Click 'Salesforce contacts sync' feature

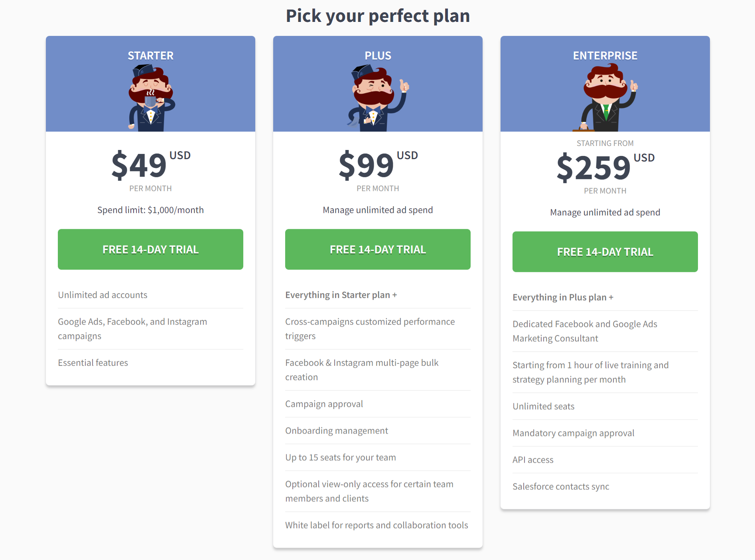coord(561,486)
